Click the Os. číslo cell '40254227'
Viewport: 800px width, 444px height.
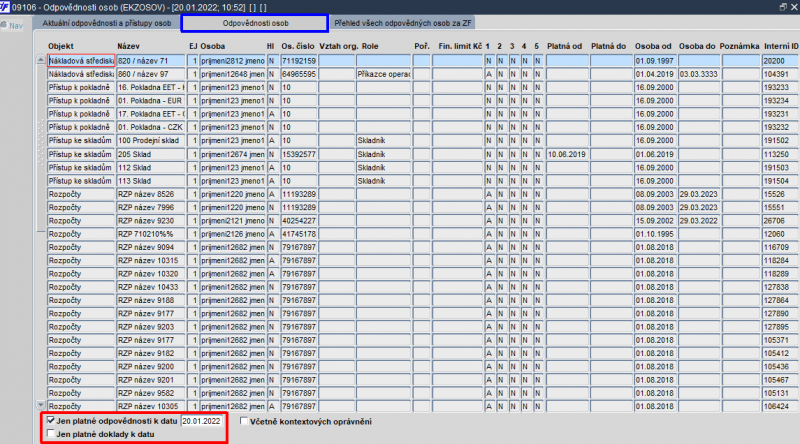[x=298, y=220]
